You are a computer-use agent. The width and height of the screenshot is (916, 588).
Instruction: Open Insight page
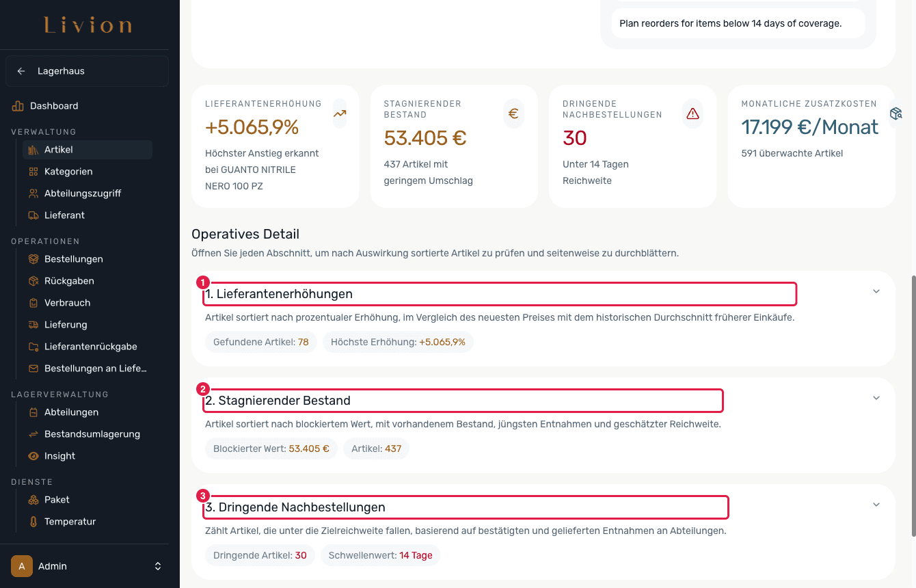[87, 456]
